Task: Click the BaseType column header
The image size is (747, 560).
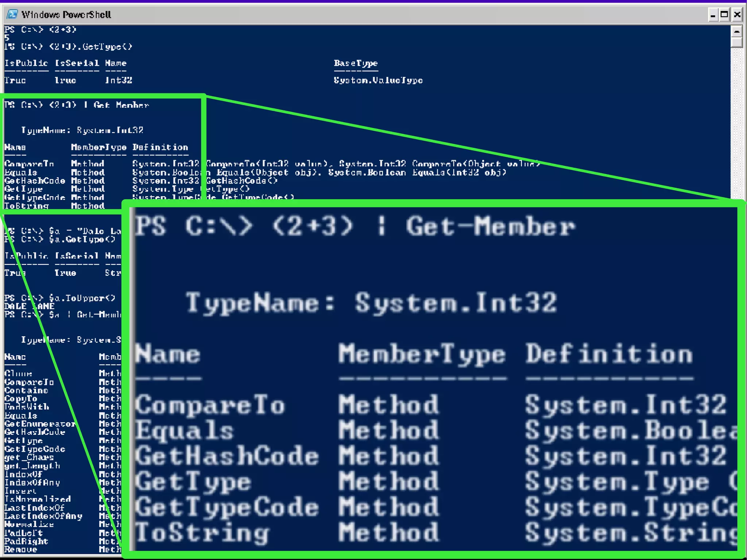Action: pos(356,63)
